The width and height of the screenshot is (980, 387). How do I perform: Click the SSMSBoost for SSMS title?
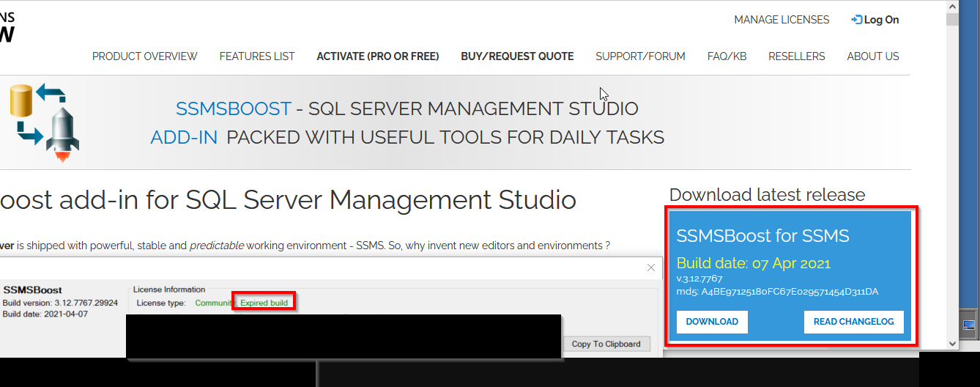point(763,236)
